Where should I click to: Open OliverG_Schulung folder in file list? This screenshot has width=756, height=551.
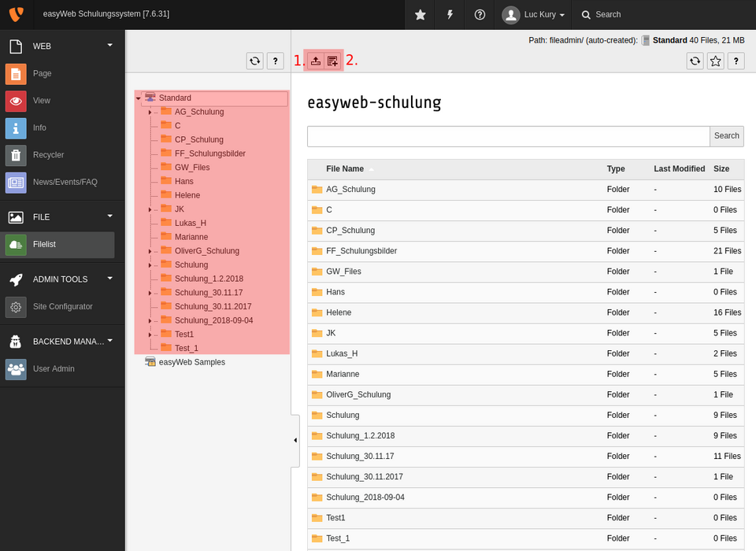[x=358, y=394]
